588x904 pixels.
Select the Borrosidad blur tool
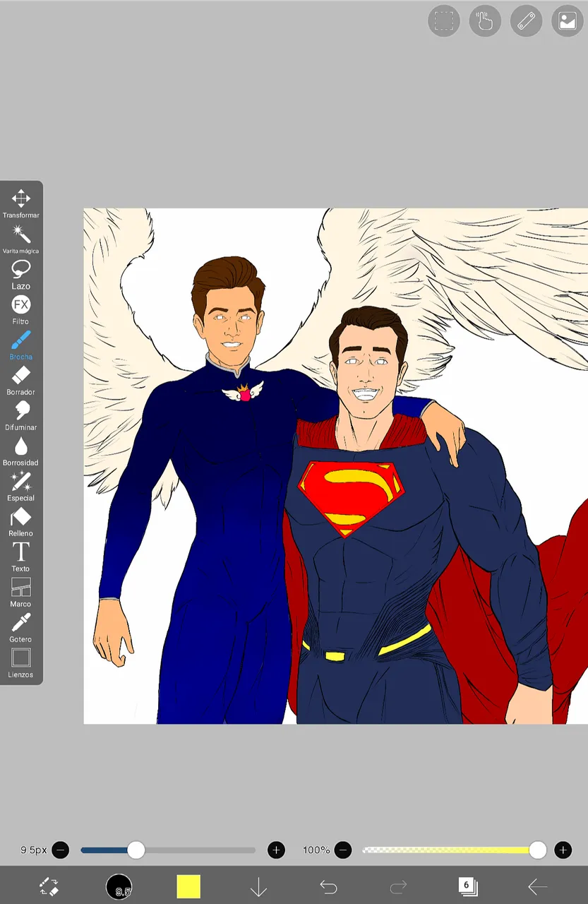tap(20, 451)
